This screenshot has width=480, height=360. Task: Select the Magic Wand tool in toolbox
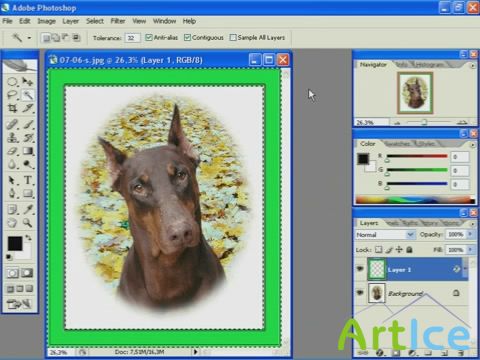tap(28, 95)
